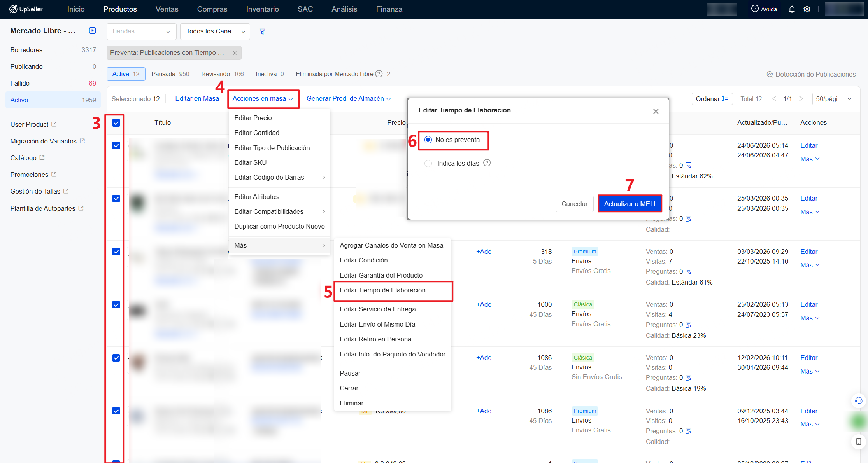Click Editar for the row updated 25/02/2026
The width and height of the screenshot is (868, 463).
(x=808, y=305)
